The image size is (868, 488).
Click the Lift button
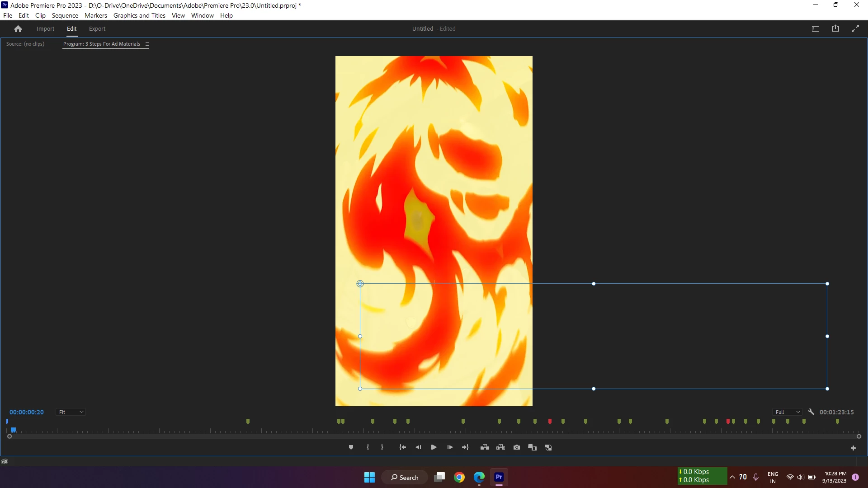click(485, 447)
